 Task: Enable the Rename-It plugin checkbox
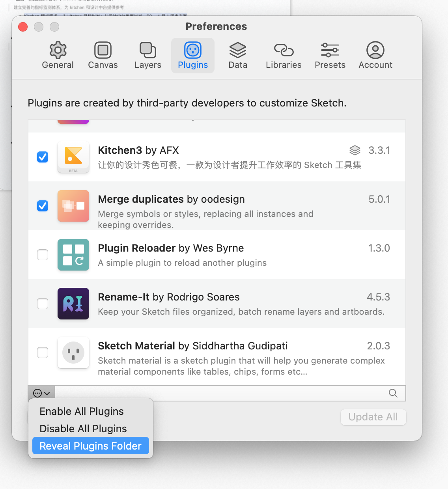click(43, 304)
